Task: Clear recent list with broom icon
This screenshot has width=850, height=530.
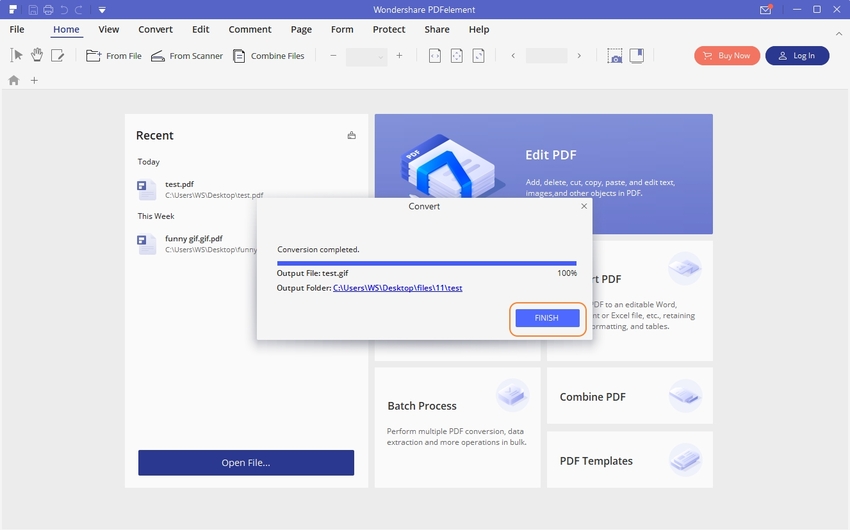Action: 352,135
